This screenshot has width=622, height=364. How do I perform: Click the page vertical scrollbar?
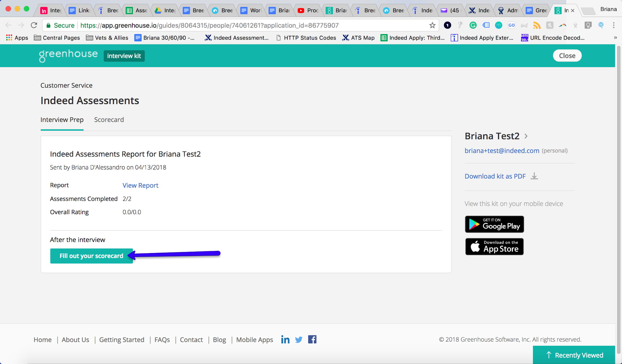[618, 200]
